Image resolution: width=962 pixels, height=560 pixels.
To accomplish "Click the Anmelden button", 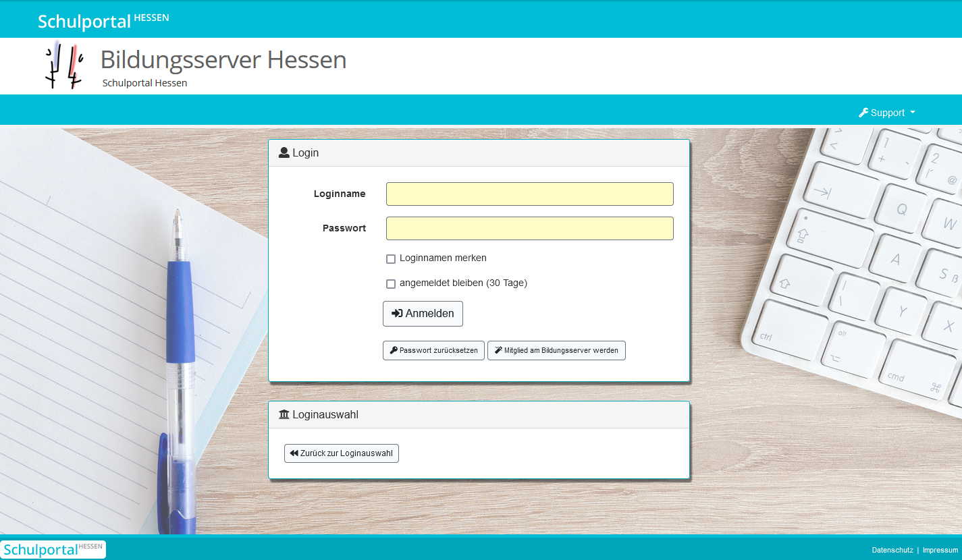I will pos(423,314).
